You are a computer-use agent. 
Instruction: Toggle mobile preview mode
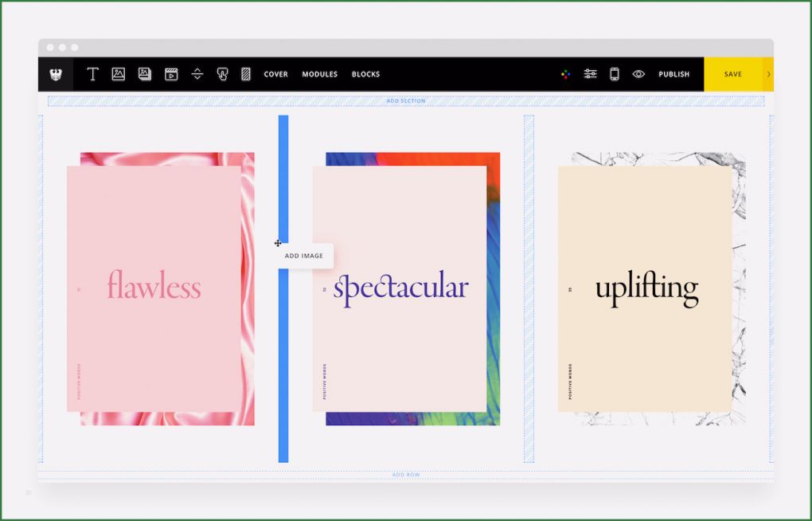(x=614, y=73)
